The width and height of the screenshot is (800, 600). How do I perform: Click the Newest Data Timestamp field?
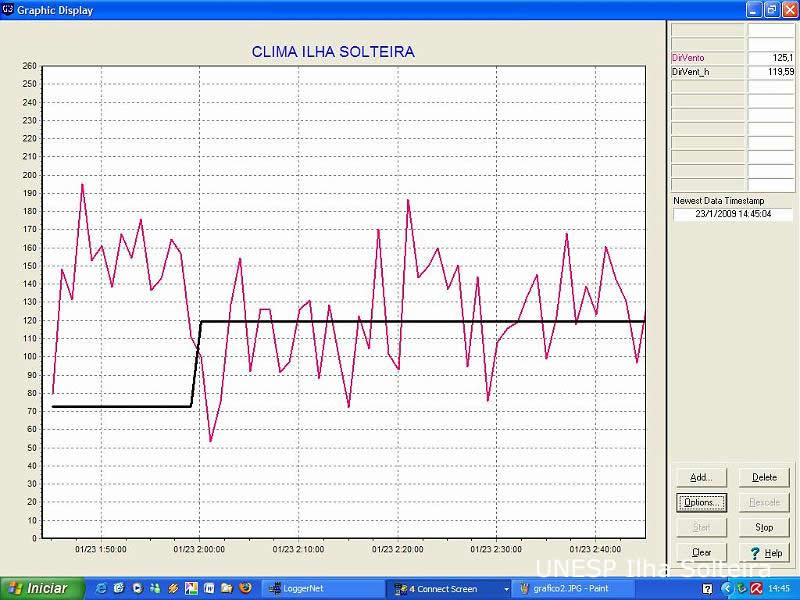pos(732,214)
